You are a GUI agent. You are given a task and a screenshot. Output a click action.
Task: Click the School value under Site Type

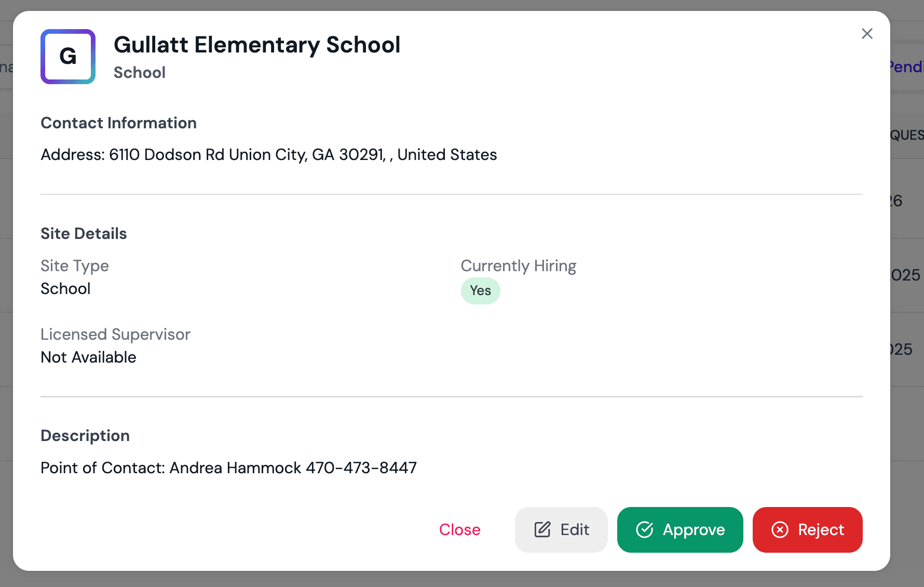(x=65, y=289)
